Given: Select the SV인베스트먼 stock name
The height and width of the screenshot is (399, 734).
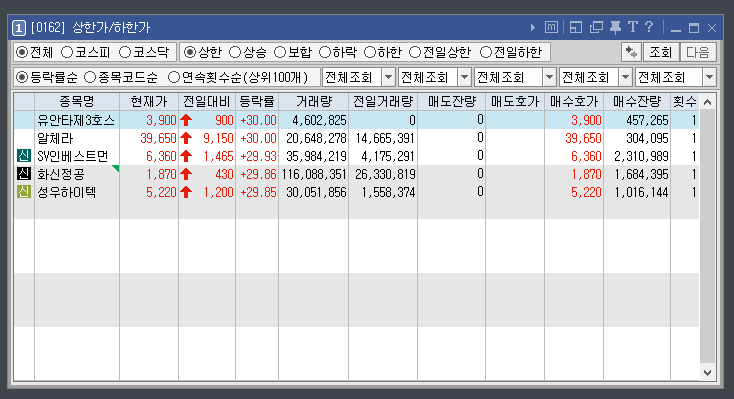Looking at the screenshot, I should click(73, 156).
